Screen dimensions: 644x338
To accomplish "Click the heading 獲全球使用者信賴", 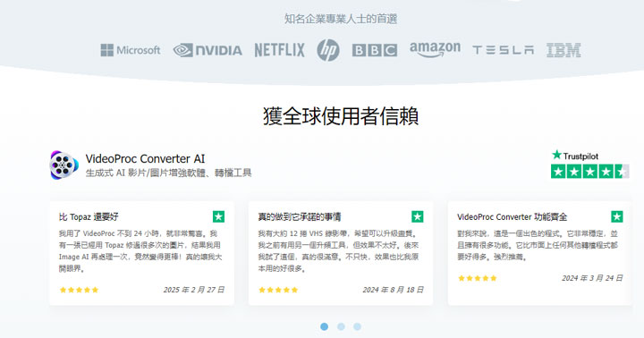I will 341,116.
